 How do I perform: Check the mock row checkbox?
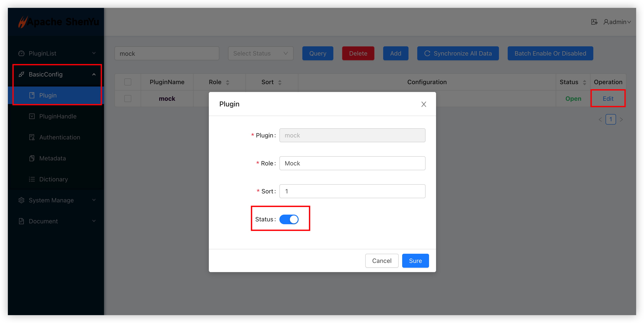click(128, 99)
